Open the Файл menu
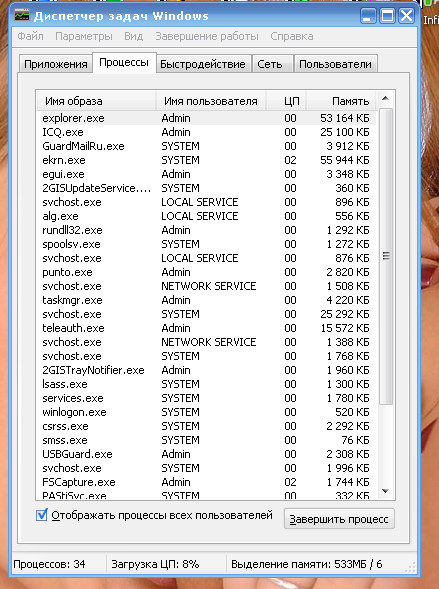Image resolution: width=439 pixels, height=589 pixels. pos(30,36)
